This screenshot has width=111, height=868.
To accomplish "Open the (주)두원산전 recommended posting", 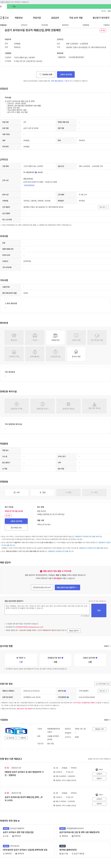I will 27,850.
